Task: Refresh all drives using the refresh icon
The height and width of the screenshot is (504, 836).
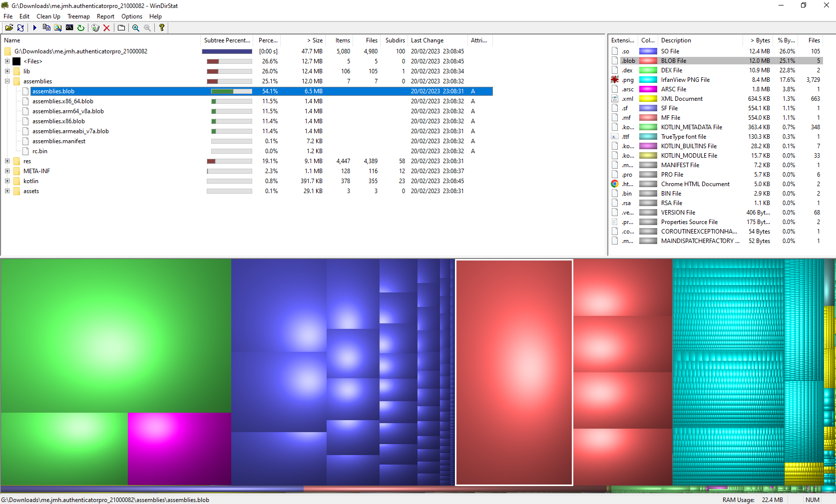Action: tap(20, 28)
